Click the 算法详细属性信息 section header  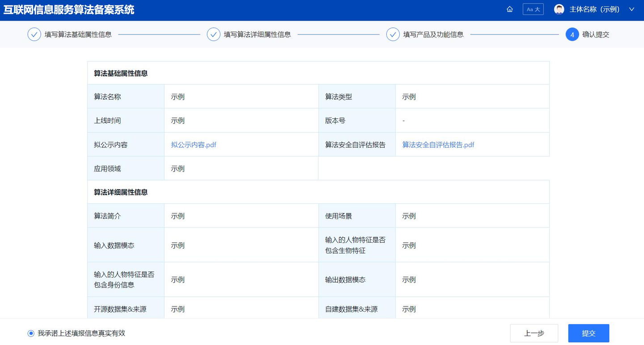click(x=121, y=192)
